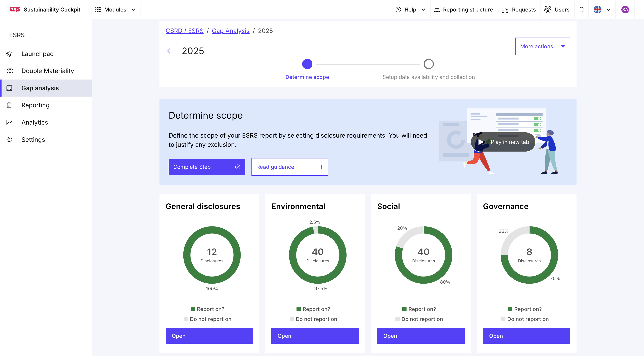The height and width of the screenshot is (356, 644).
Task: Click the Complete Step button
Action: click(x=206, y=167)
